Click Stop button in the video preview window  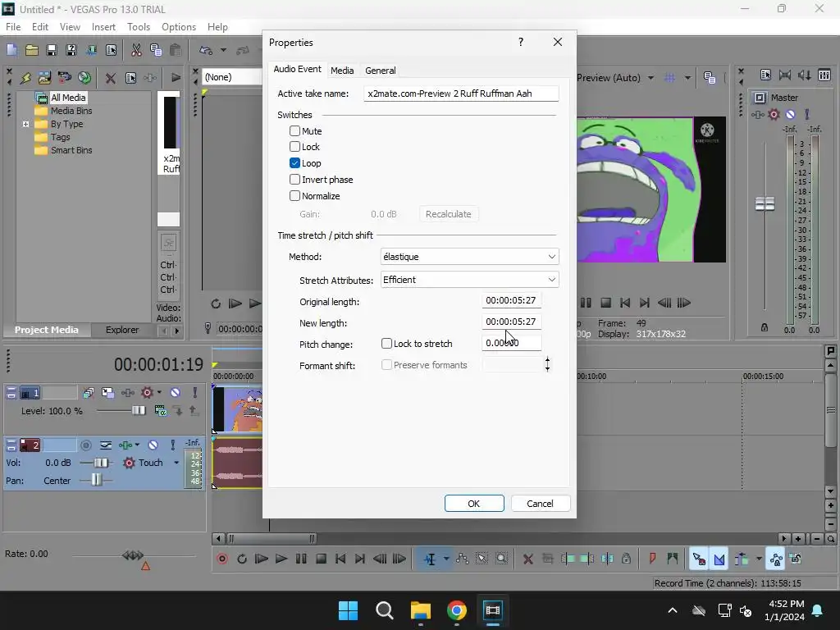[605, 303]
